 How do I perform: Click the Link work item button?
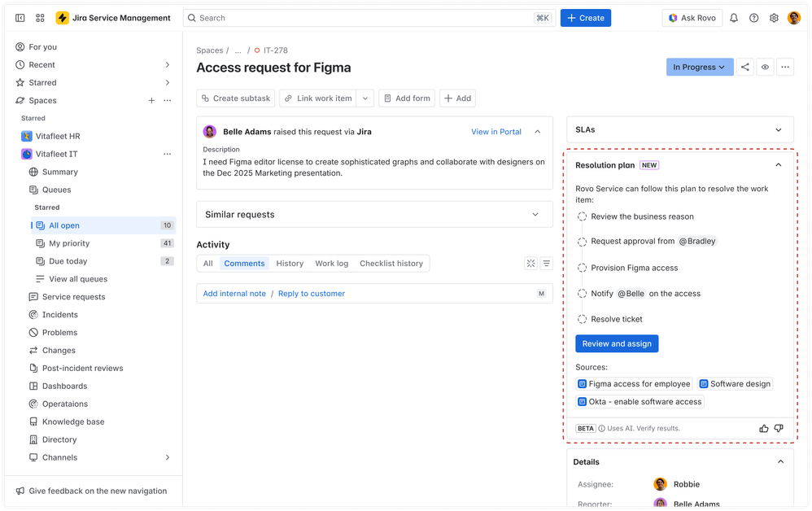[x=318, y=98]
